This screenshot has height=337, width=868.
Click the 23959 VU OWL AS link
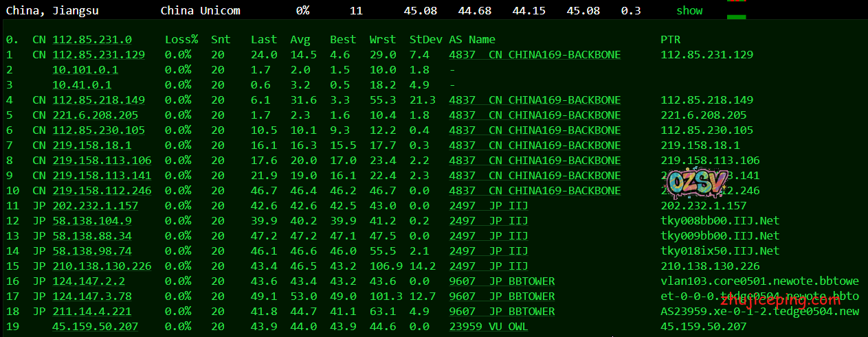point(489,327)
